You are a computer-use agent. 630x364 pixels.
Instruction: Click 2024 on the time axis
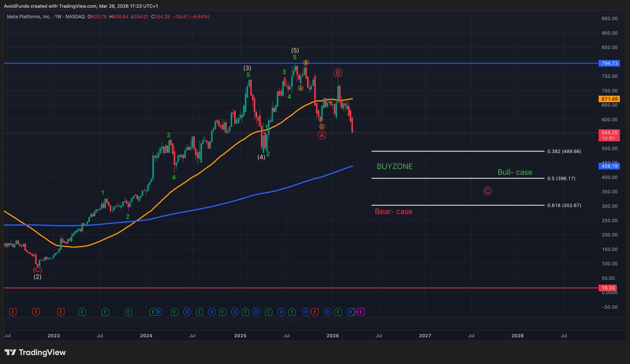[146, 335]
